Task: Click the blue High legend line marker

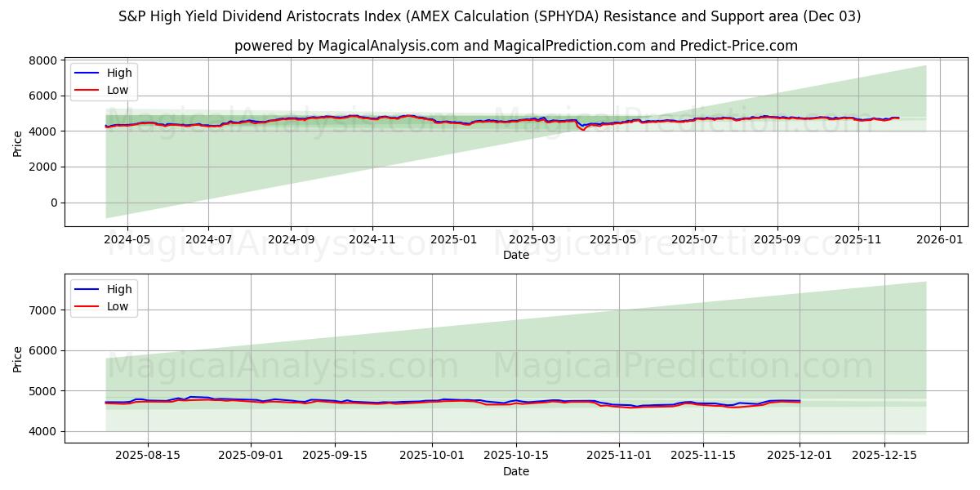Action: pos(87,73)
